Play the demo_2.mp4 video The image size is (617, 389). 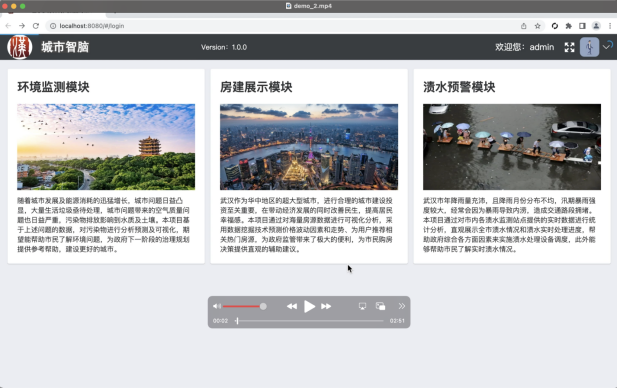click(309, 306)
